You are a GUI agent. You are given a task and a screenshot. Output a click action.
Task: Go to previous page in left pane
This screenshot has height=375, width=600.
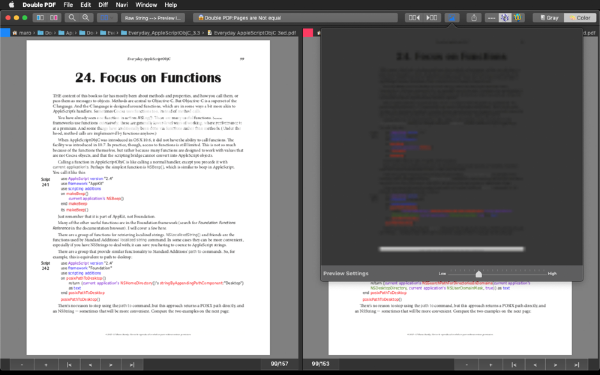point(90,365)
